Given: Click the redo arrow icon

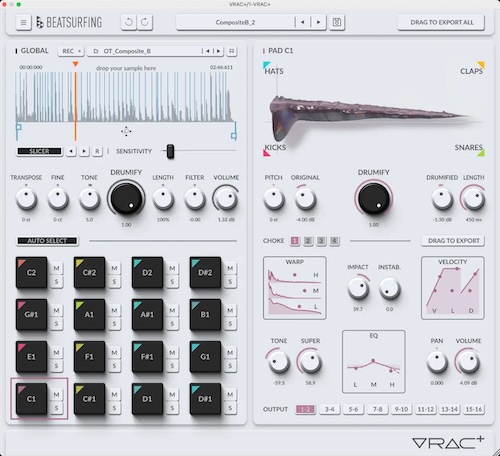Looking at the screenshot, I should click(145, 22).
